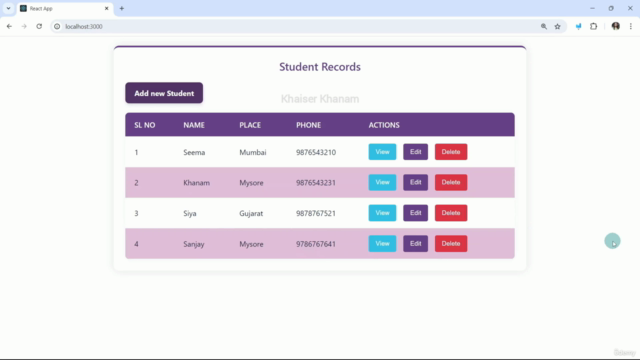Edit Seema's record
This screenshot has width=640, height=360.
click(x=416, y=152)
